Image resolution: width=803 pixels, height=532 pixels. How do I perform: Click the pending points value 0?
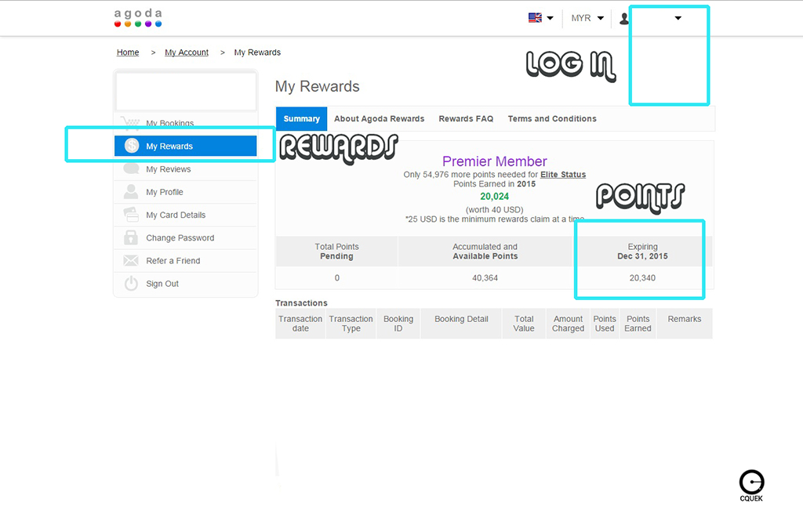337,278
